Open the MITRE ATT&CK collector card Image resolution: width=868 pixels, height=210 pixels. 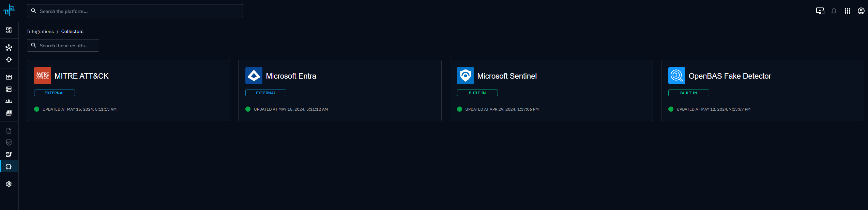click(128, 91)
